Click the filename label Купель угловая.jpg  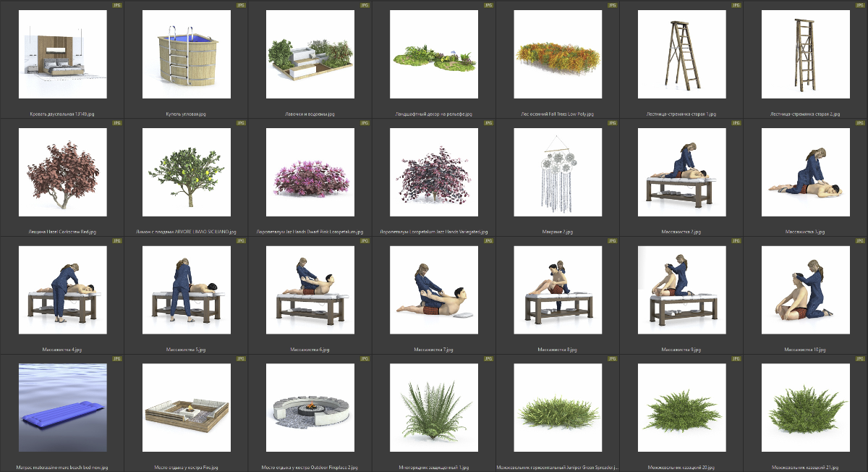click(186, 114)
